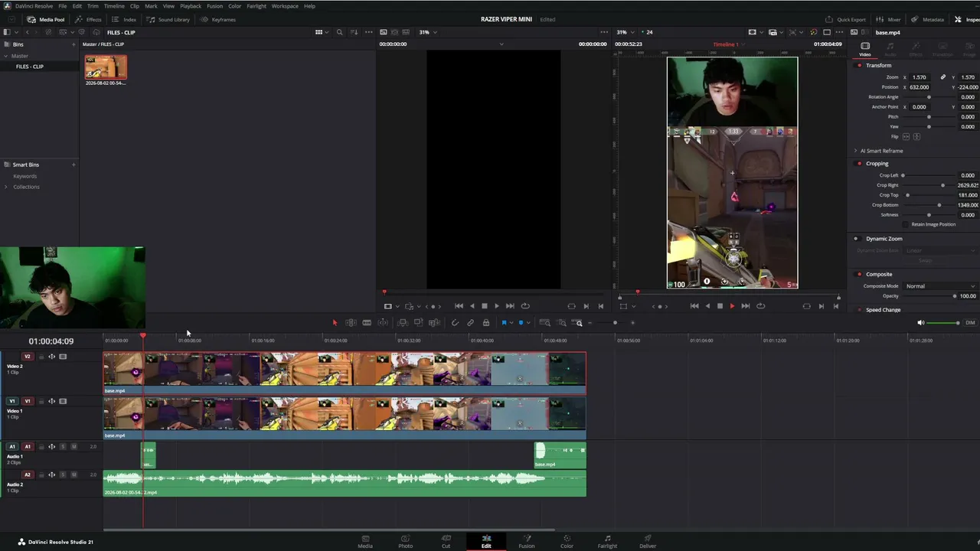The height and width of the screenshot is (551, 980).
Task: Switch to the Color page
Action: tap(567, 541)
